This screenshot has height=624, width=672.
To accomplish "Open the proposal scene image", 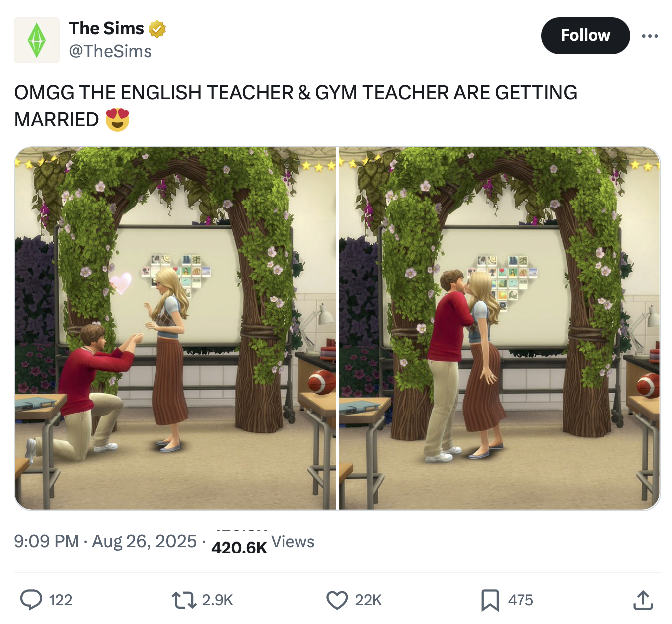I will pos(175,329).
